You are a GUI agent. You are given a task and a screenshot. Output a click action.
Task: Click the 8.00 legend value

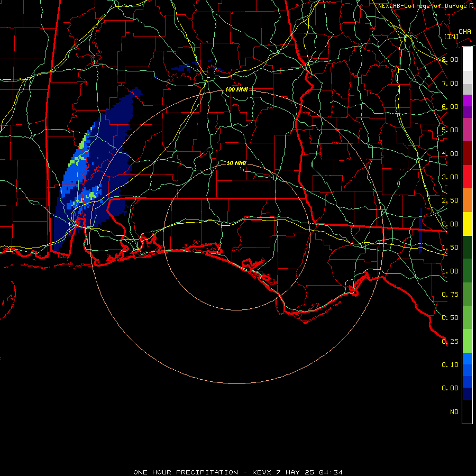[450, 59]
